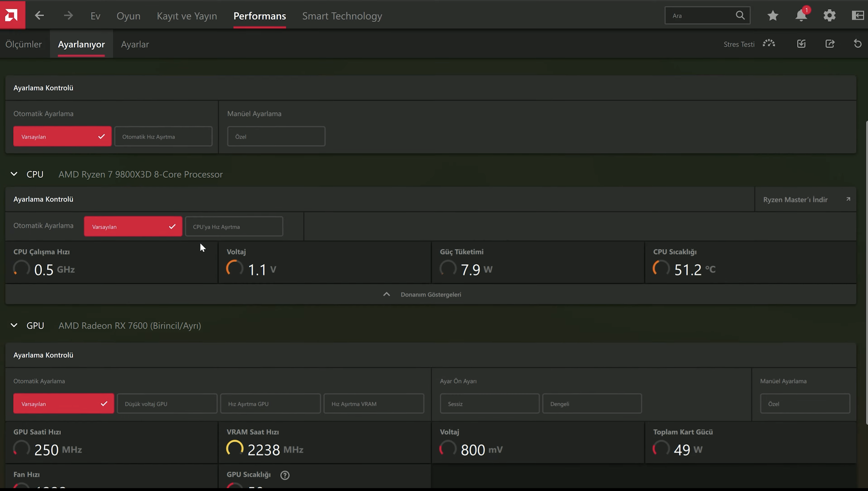Click the Ara search field
The width and height of the screenshot is (868, 491).
pos(707,15)
